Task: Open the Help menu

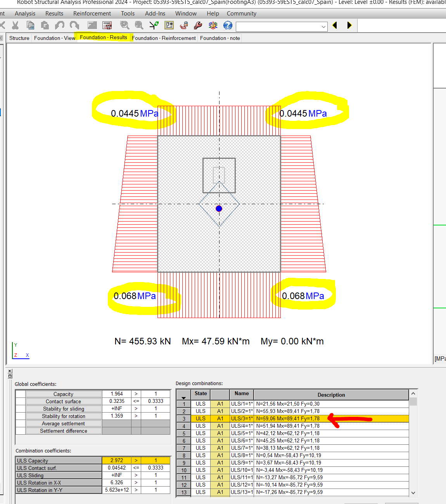Action: tap(213, 14)
